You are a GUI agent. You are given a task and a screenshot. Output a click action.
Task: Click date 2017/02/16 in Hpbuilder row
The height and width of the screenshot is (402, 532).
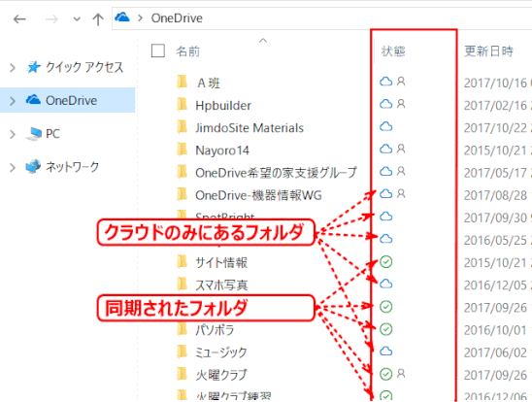(495, 106)
